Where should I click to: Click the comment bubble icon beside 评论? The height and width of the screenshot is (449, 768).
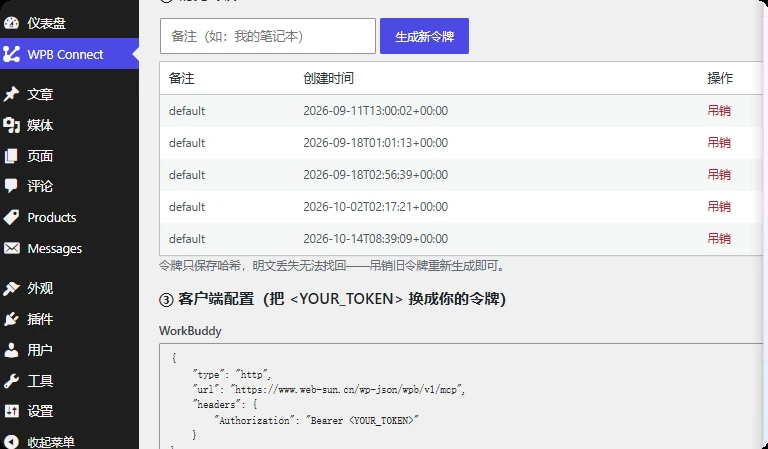point(11,186)
